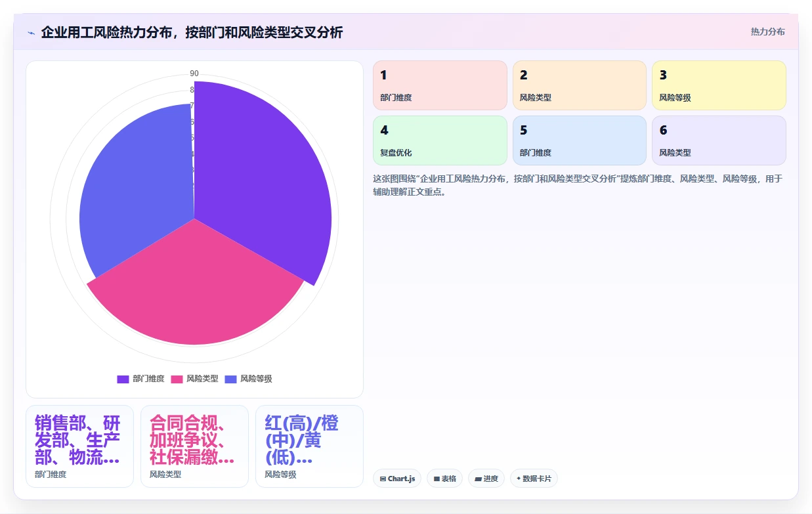Select the 销售部、研发部、生产部 summary card
This screenshot has height=514, width=812.
pyautogui.click(x=79, y=446)
